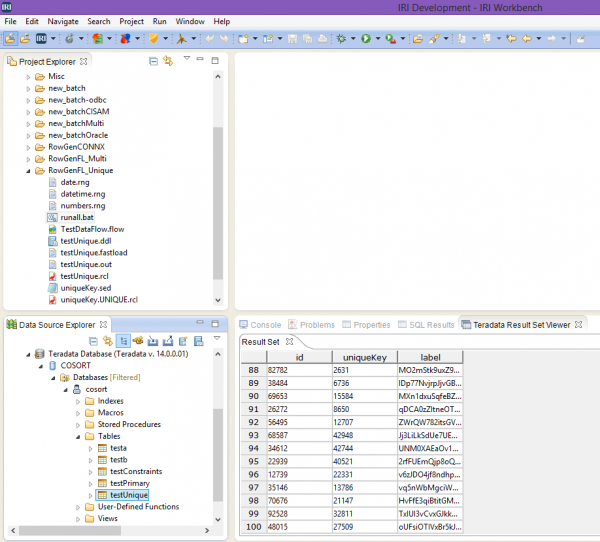This screenshot has width=600, height=542.
Task: Select the testConstraints table
Action: 136,472
